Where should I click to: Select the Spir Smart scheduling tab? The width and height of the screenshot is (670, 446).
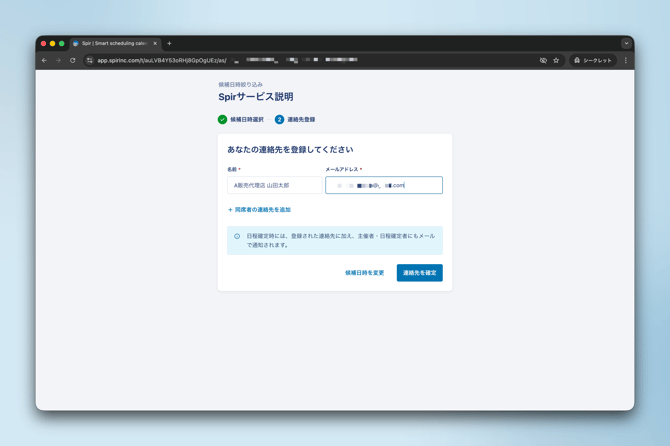(112, 44)
